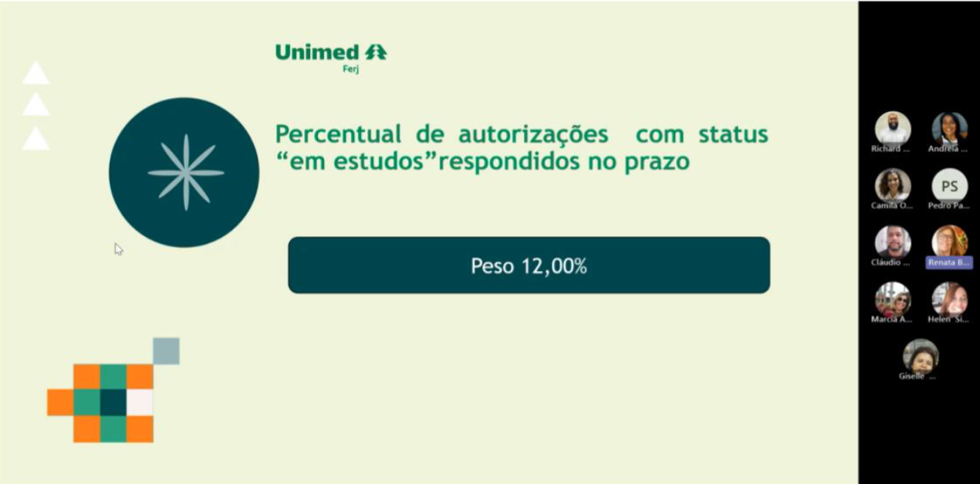Click the "Percentual de autorizações" slide title

click(x=522, y=147)
